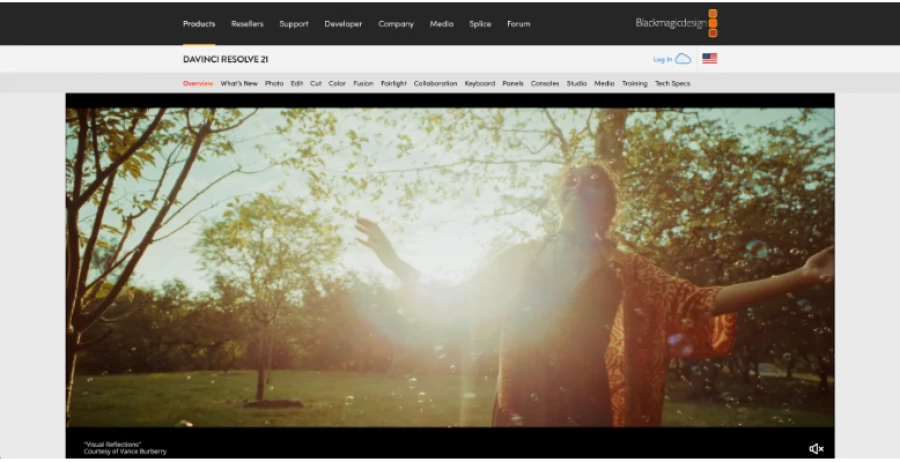Click the cloud icon beside Log In

683,59
